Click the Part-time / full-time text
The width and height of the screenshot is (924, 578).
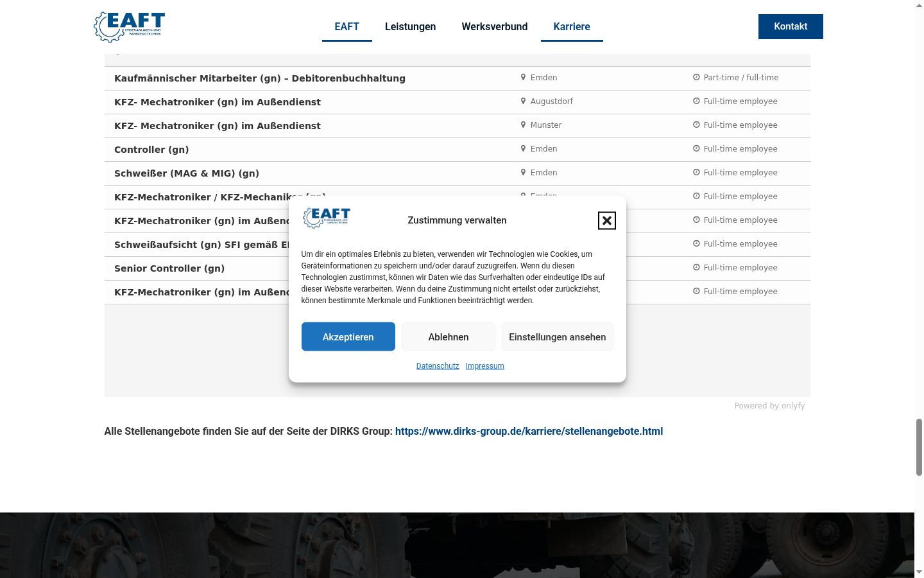[x=741, y=77]
